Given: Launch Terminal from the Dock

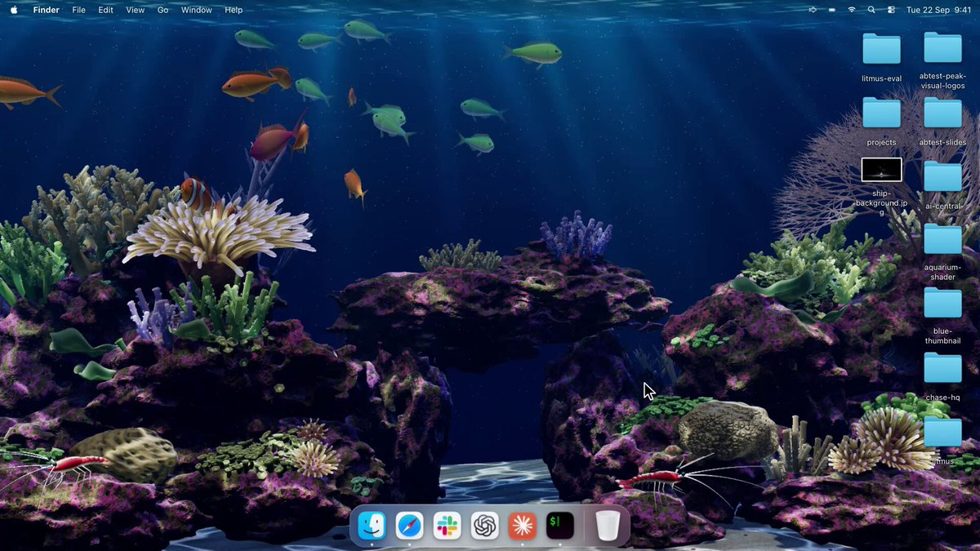Looking at the screenshot, I should click(560, 526).
